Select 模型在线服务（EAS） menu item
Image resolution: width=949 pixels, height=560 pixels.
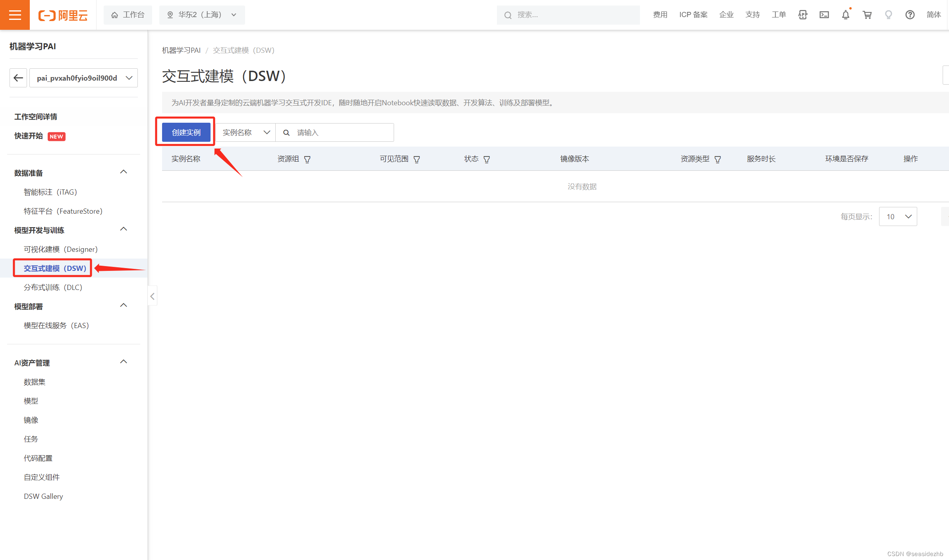pos(56,325)
